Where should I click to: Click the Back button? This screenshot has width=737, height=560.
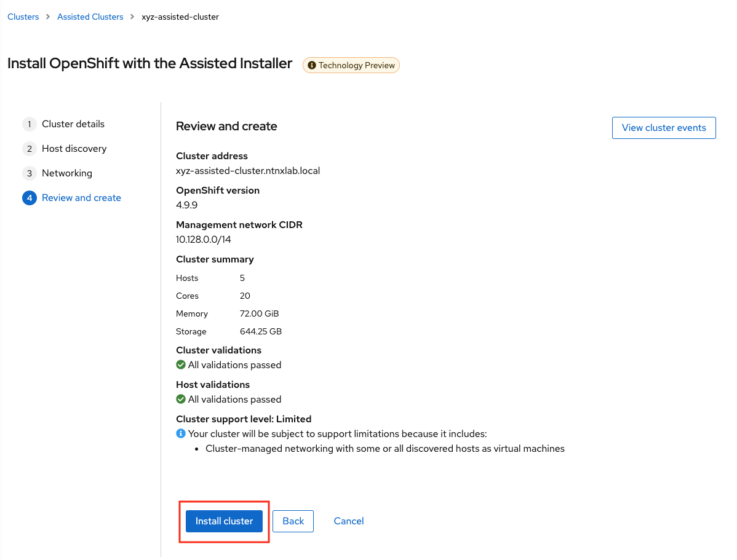click(x=293, y=521)
